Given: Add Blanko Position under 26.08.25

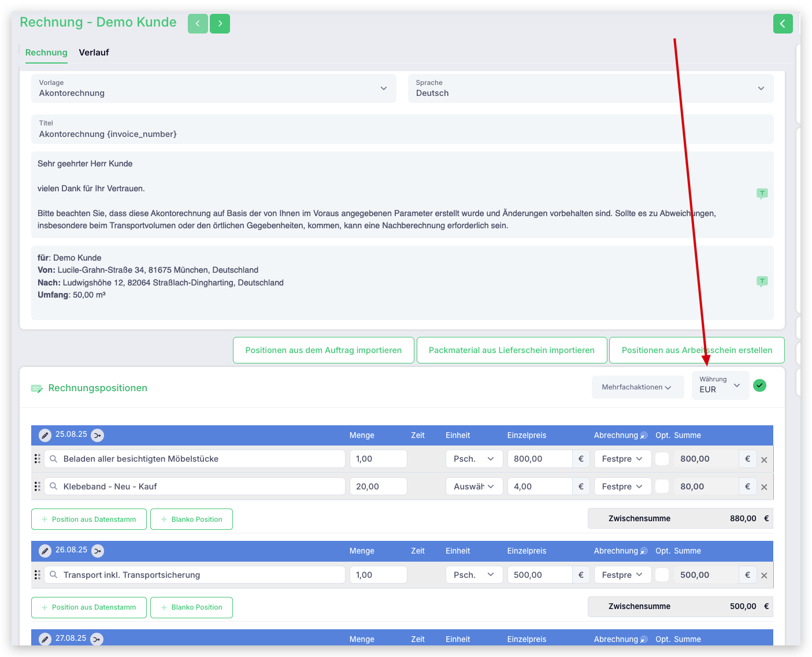Looking at the screenshot, I should 191,607.
